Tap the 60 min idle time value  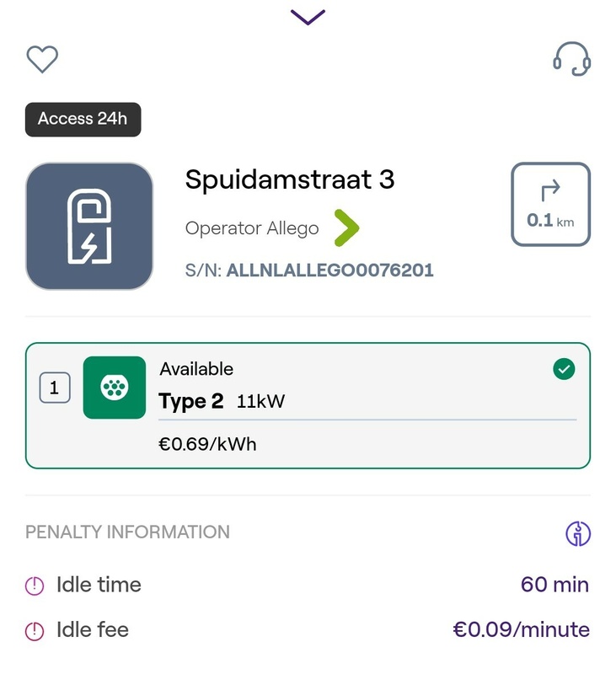554,585
